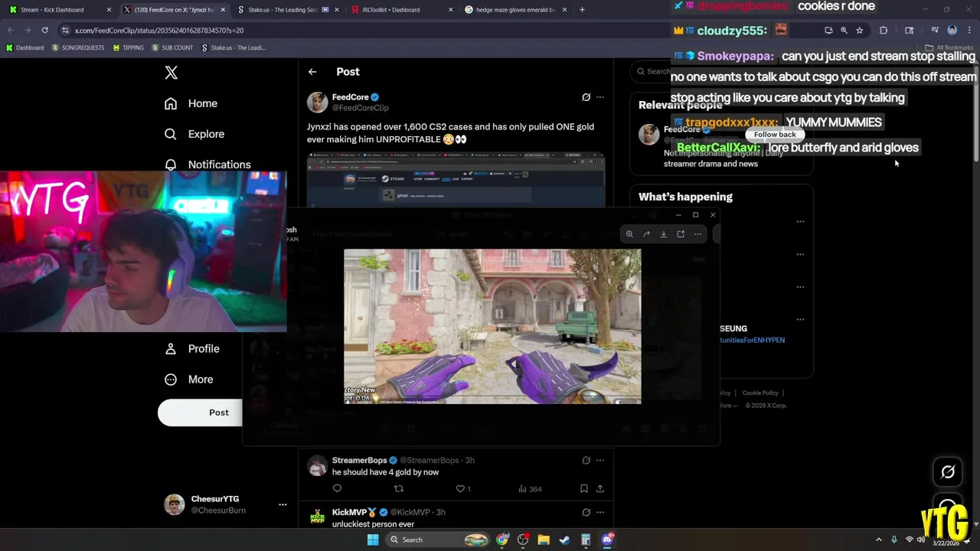
Task: Open Chrome from the taskbar
Action: point(502,540)
